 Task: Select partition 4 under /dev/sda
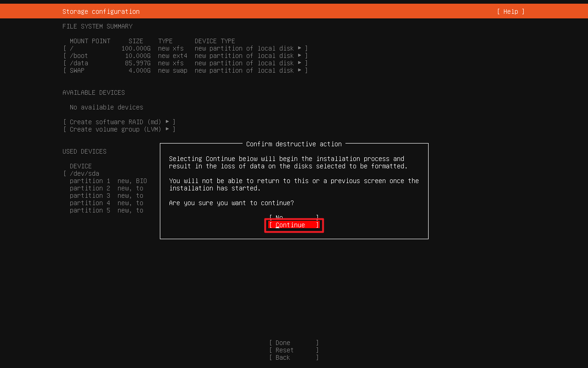coord(107,203)
